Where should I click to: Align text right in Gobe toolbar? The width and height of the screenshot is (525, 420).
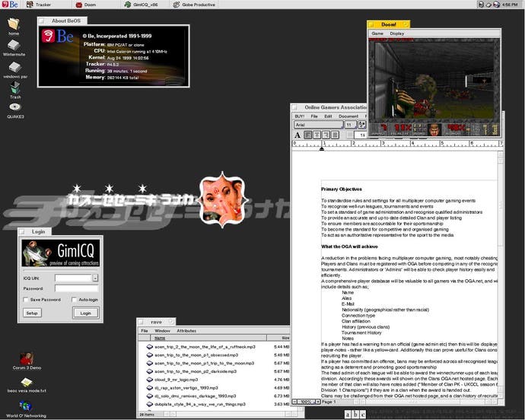coord(326,135)
